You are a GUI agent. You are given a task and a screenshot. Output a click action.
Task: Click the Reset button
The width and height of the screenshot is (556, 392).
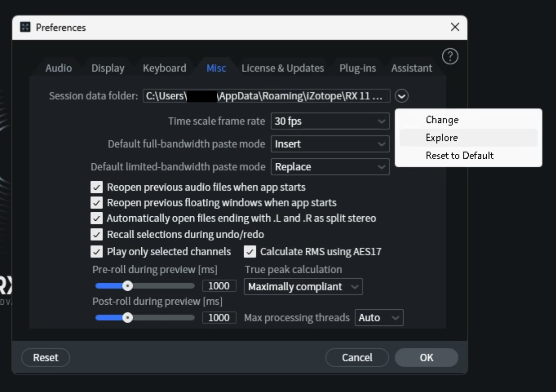pos(45,358)
